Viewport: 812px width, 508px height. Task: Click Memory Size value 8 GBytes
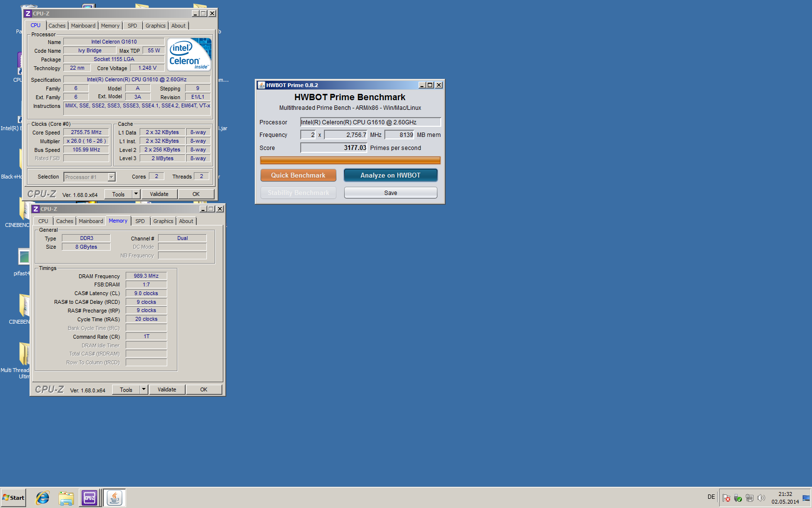pyautogui.click(x=86, y=247)
